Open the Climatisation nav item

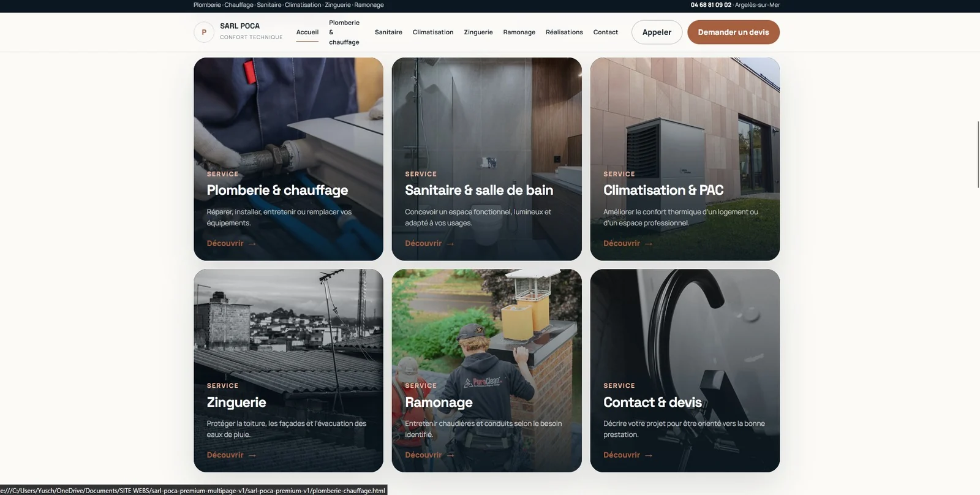point(433,32)
